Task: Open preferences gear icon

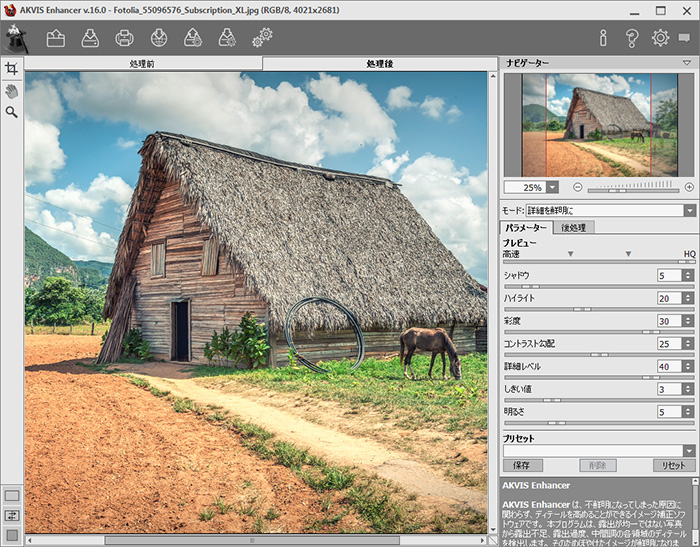Action: coord(661,39)
